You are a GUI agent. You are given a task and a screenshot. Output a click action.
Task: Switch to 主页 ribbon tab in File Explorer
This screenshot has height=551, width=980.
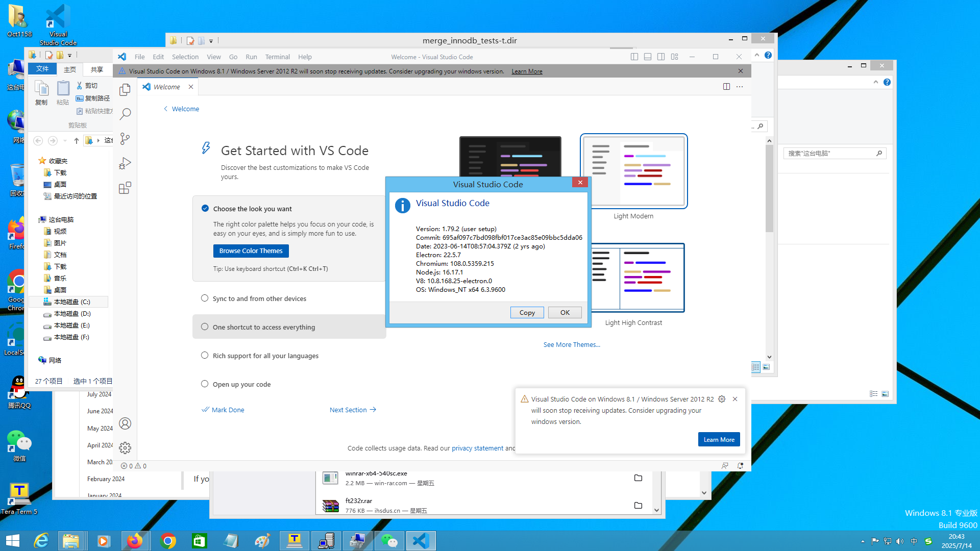click(x=70, y=69)
